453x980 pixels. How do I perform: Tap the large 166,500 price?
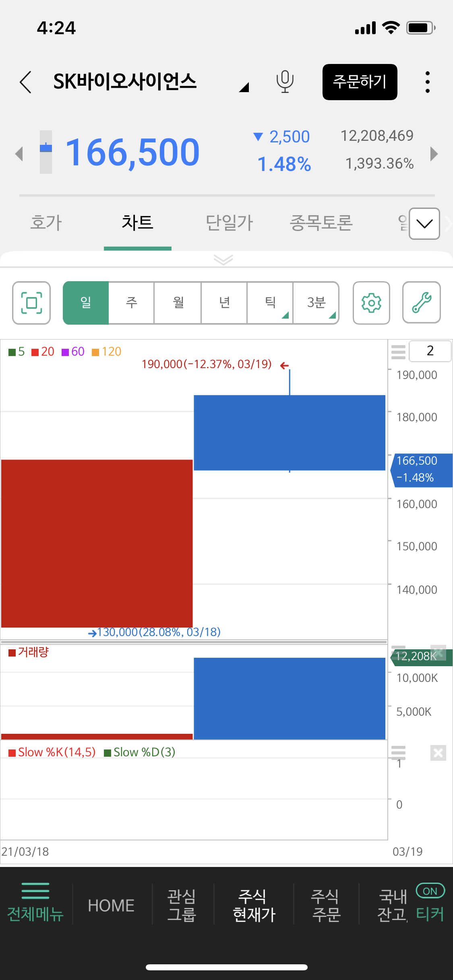tap(132, 152)
